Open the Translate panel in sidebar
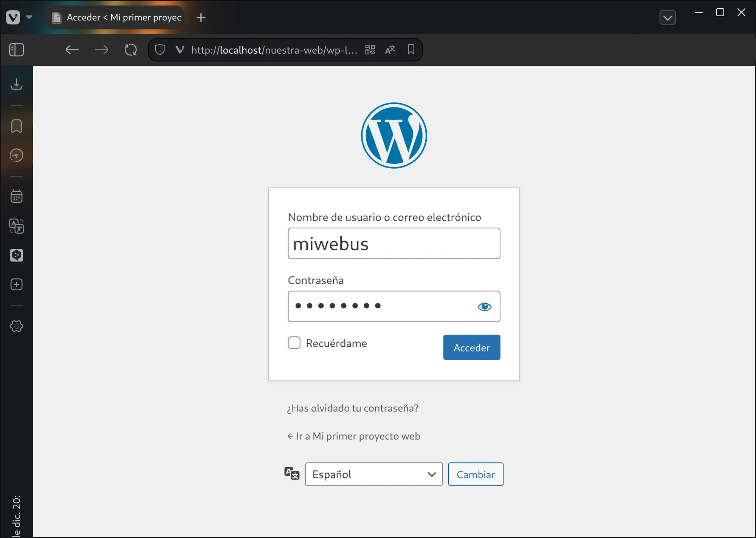The height and width of the screenshot is (538, 756). 16,226
